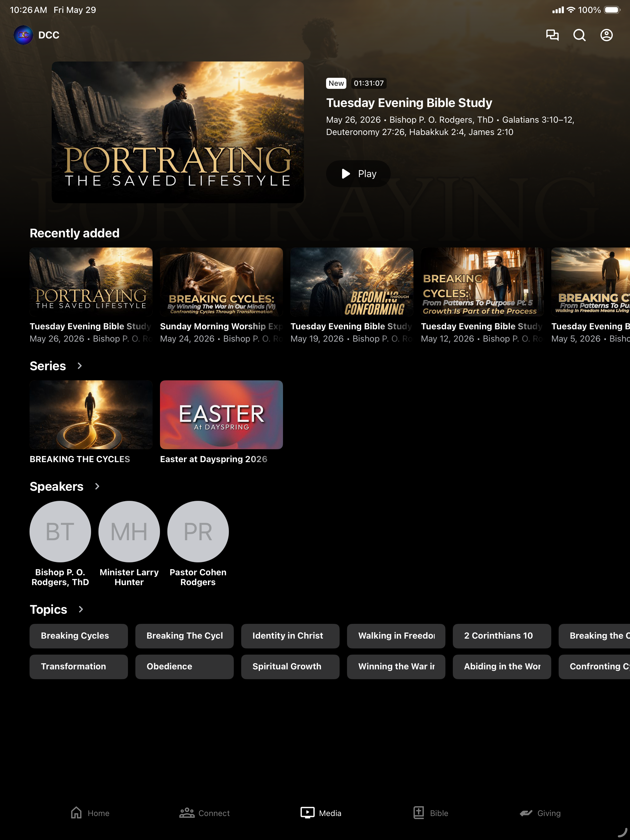Viewport: 630px width, 840px height.
Task: Open the featured Portraying the Saved Lifestyle thumbnail
Action: coord(177,132)
